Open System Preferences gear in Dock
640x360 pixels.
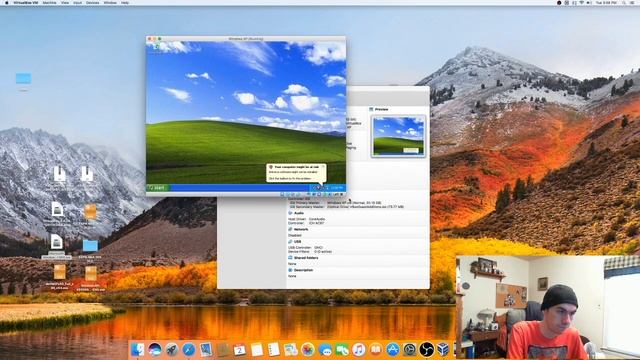[x=409, y=349]
